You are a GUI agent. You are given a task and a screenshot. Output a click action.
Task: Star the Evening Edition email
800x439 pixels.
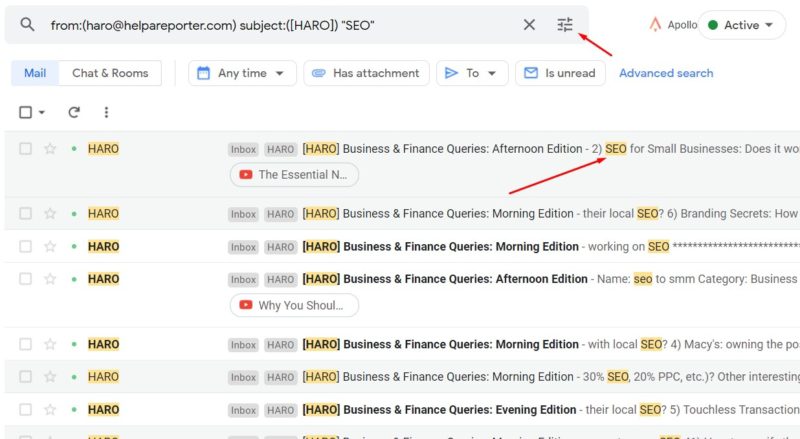coord(50,409)
